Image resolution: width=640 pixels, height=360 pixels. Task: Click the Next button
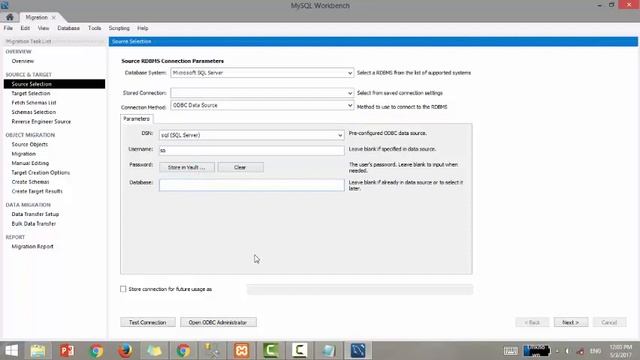(x=571, y=322)
